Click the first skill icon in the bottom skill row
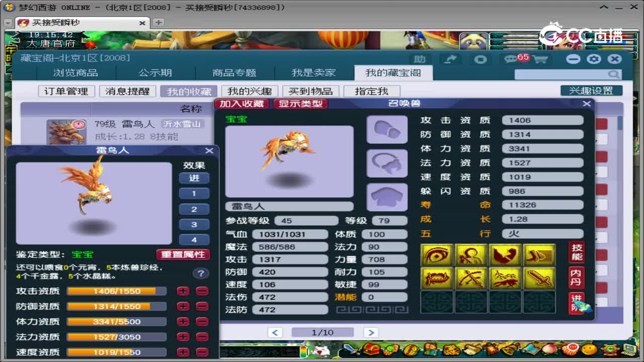The image size is (644, 362). point(437,279)
